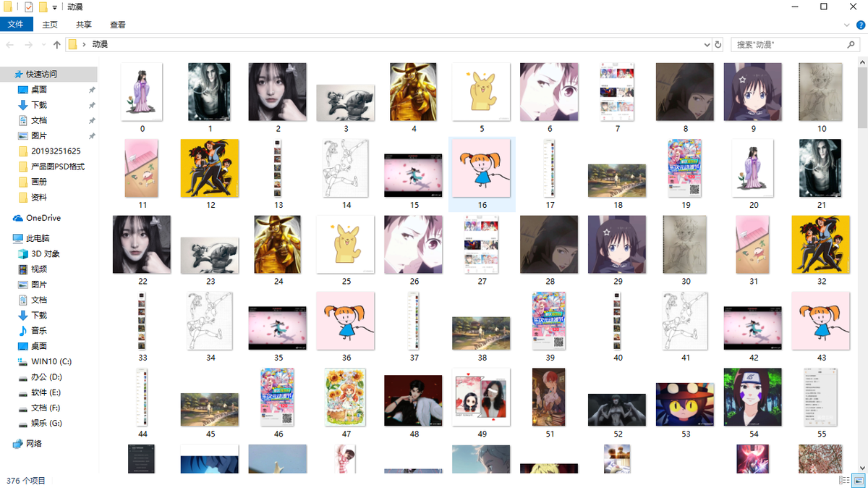The height and width of the screenshot is (488, 868).
Task: Click the Up one level arrow
Action: pos(57,45)
